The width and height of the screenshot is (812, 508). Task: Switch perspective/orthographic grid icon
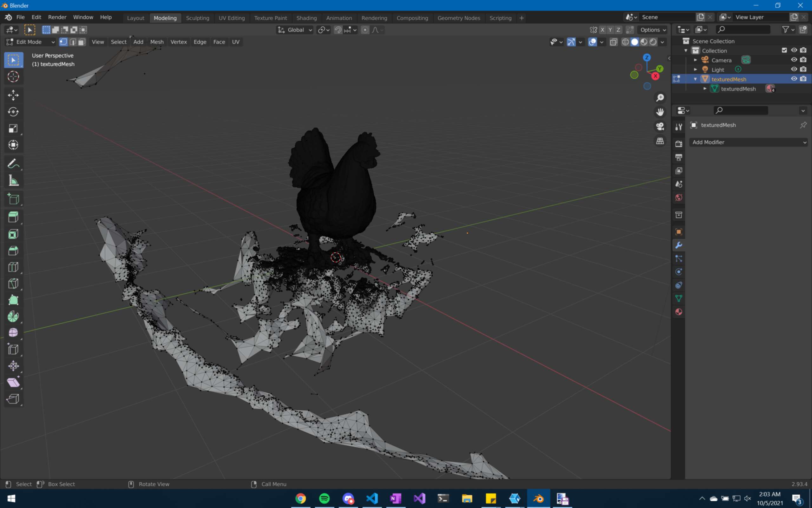(660, 141)
